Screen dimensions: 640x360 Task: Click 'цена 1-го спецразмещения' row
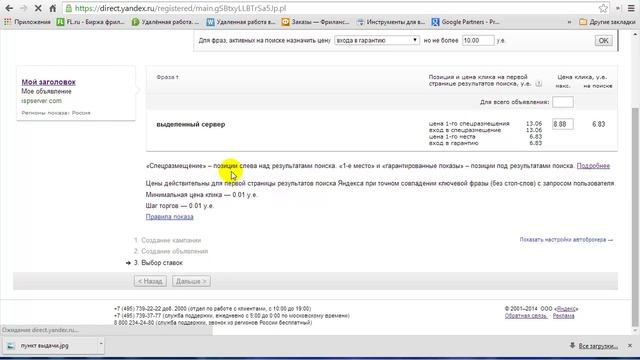coord(485,124)
